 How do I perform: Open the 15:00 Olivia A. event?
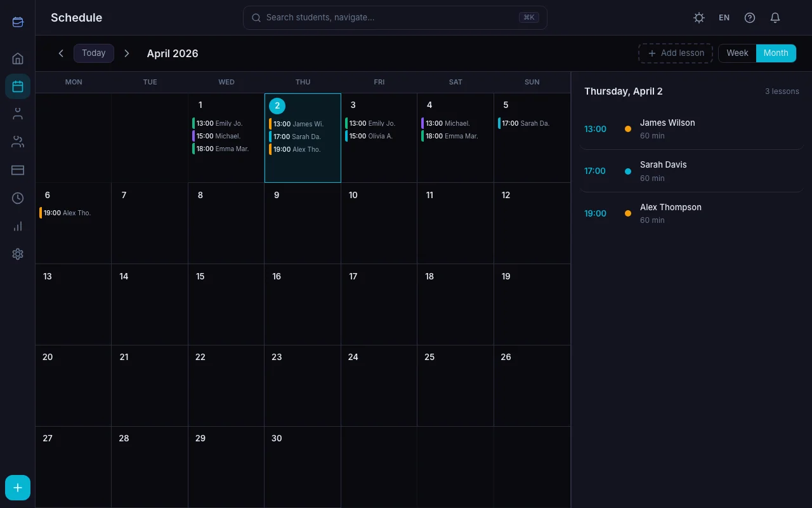379,136
